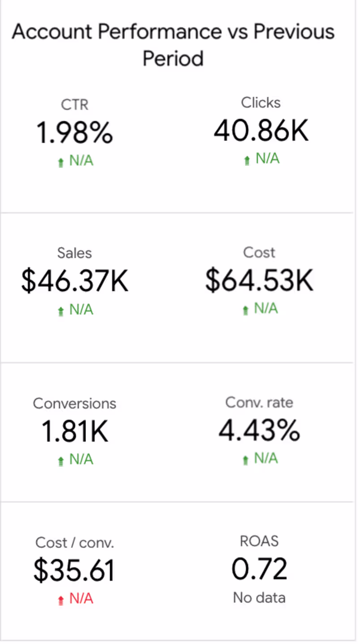The height and width of the screenshot is (644, 358).
Task: Click the Account Performance vs Previous Period title
Action: [173, 45]
